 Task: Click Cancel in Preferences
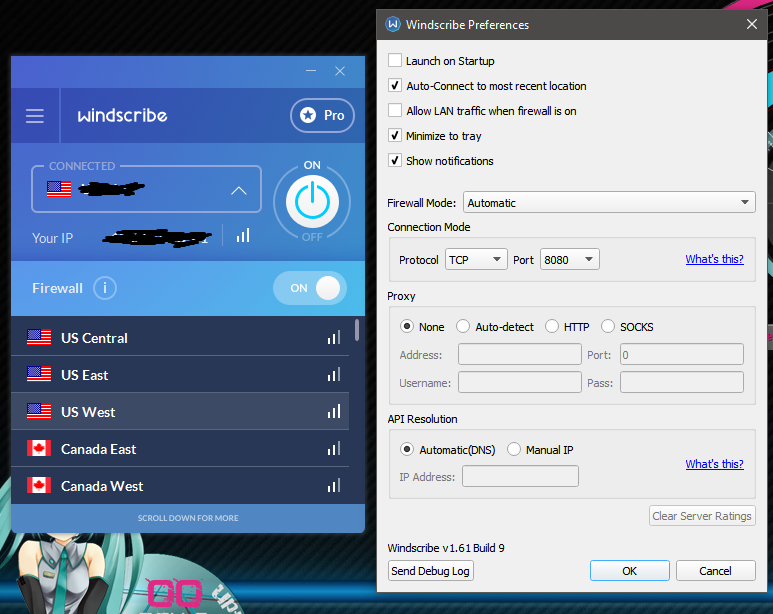click(x=715, y=571)
